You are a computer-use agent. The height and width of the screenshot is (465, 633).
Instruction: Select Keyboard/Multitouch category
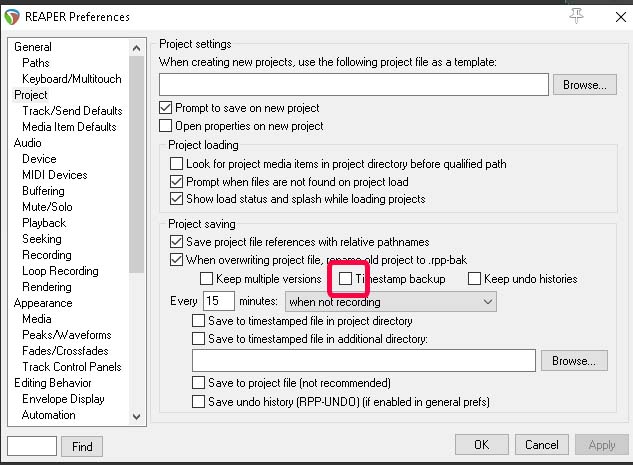click(x=72, y=79)
